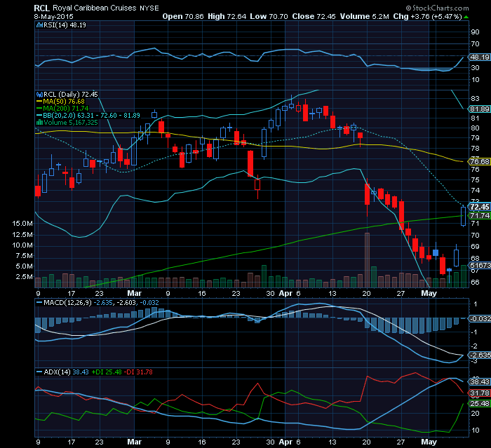Click the -2.635 MACD value tag
Viewport: 491px width, 448px height.
479,355
